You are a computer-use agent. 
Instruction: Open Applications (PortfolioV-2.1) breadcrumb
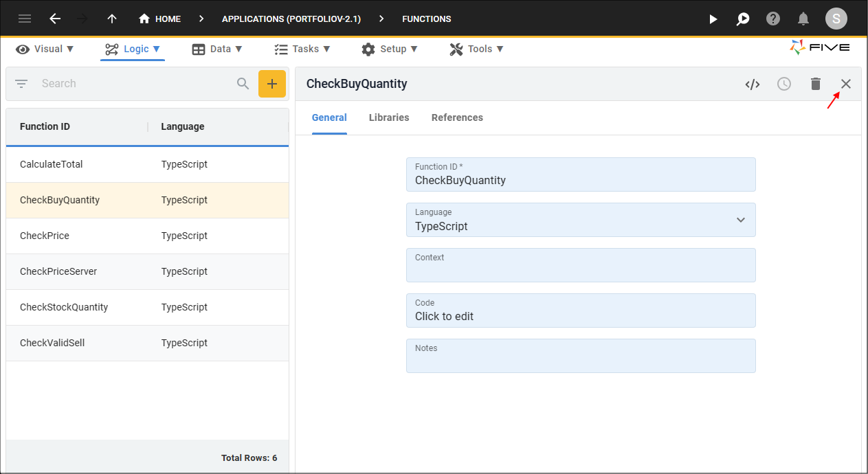pos(291,19)
